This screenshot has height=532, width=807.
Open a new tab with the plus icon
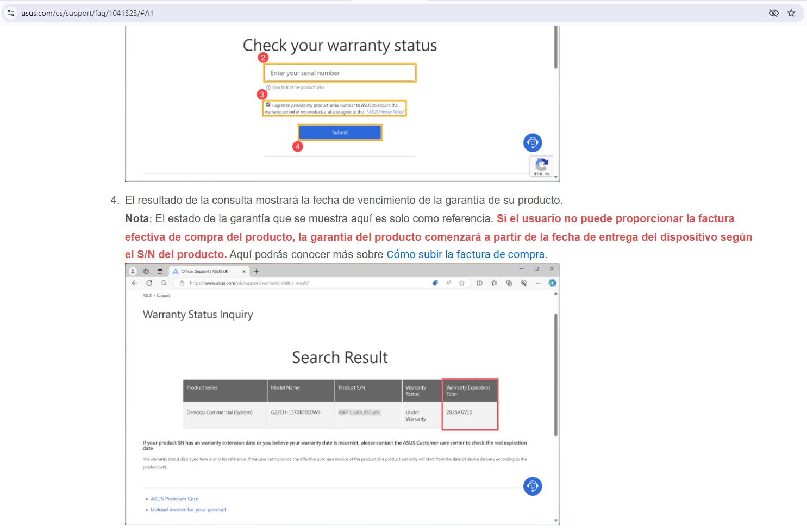257,271
